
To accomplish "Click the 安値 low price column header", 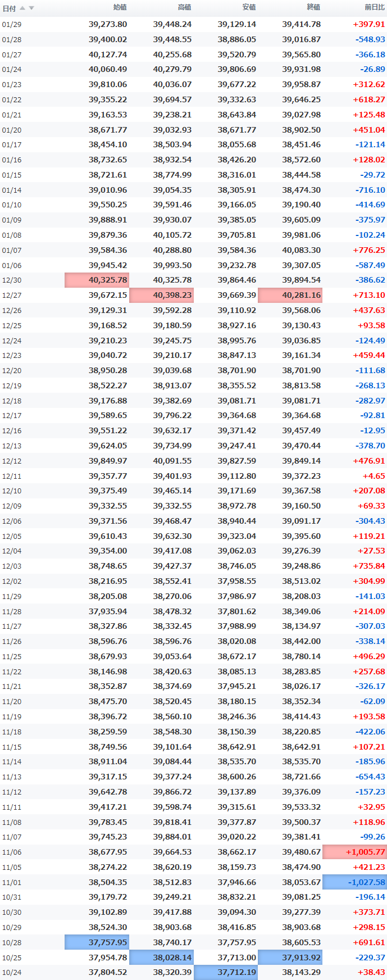I will [x=249, y=7].
